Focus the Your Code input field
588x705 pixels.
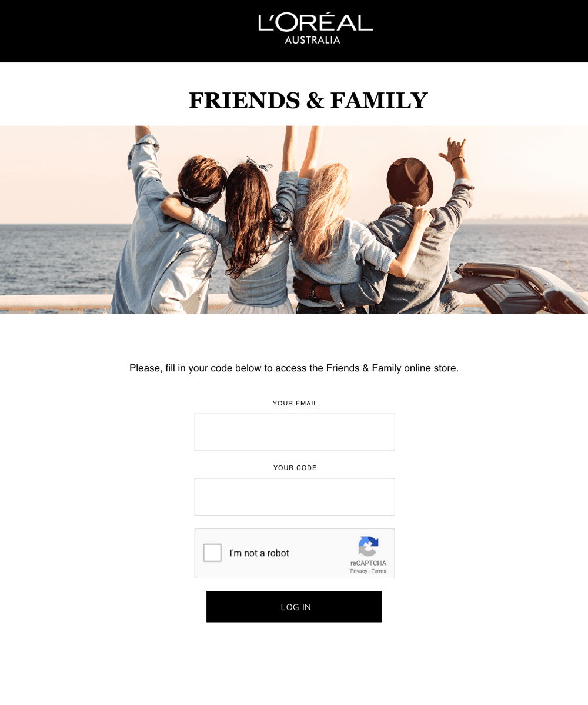tap(295, 497)
